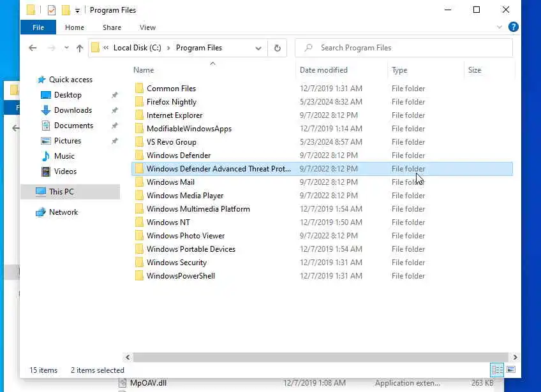Screen dimensions: 541x392
Task: Click the Internet Explorer folder icon
Action: [x=139, y=115]
